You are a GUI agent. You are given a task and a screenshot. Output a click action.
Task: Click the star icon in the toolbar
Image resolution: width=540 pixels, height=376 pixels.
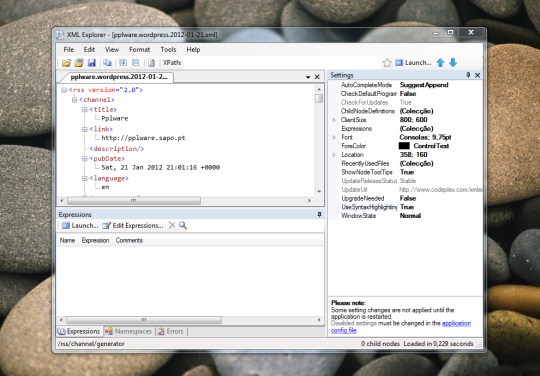[x=387, y=63]
